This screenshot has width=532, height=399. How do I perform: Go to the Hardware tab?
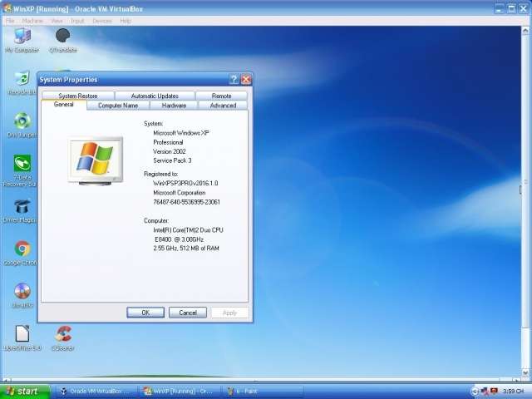(x=174, y=106)
